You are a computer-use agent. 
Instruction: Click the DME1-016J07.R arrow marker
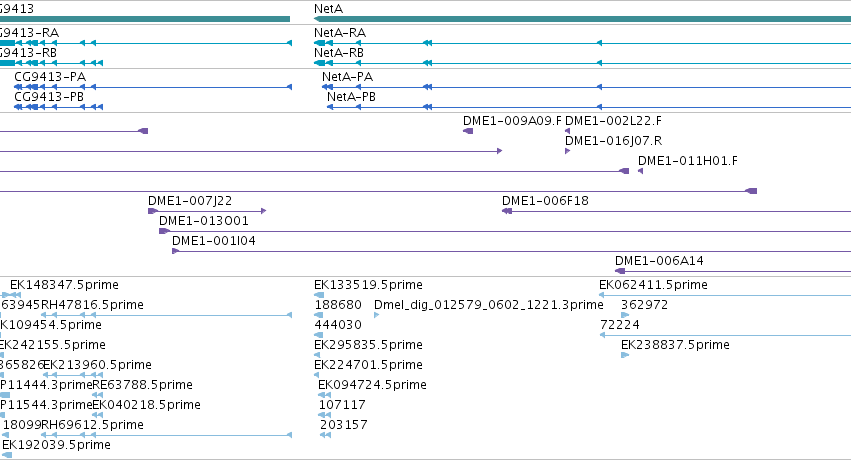tap(568, 151)
